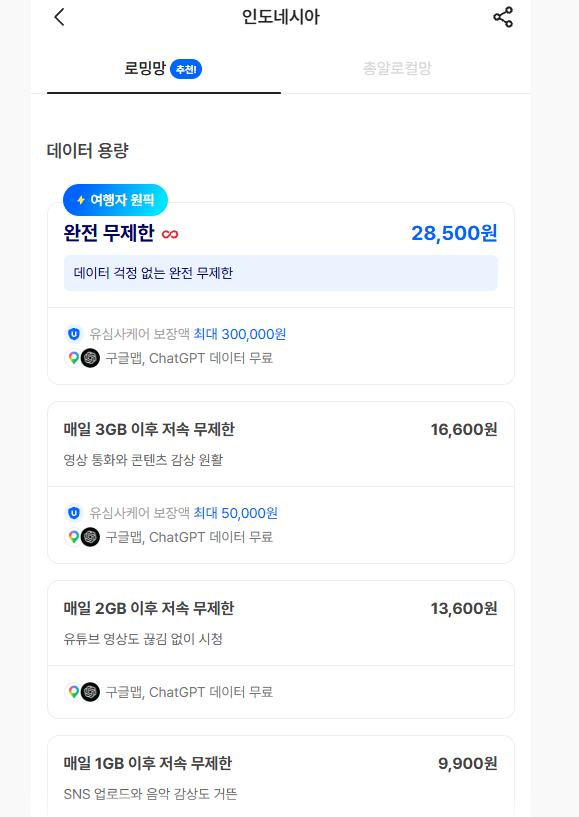Tap the share icon at top right

click(503, 17)
